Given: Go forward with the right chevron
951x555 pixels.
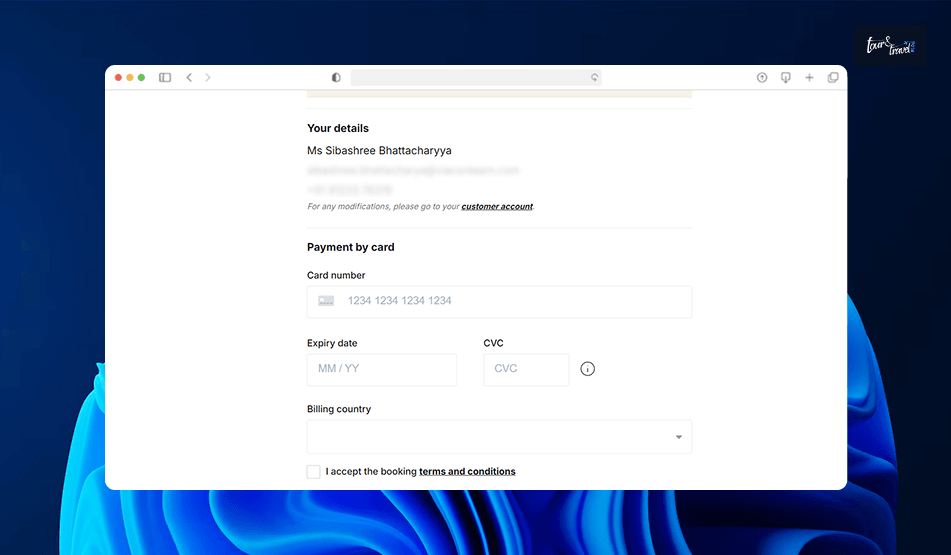Looking at the screenshot, I should pos(208,78).
